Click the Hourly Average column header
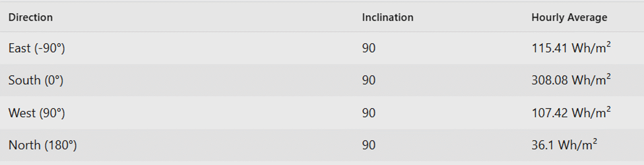Screen dimensions: 644x165 [x=569, y=17]
